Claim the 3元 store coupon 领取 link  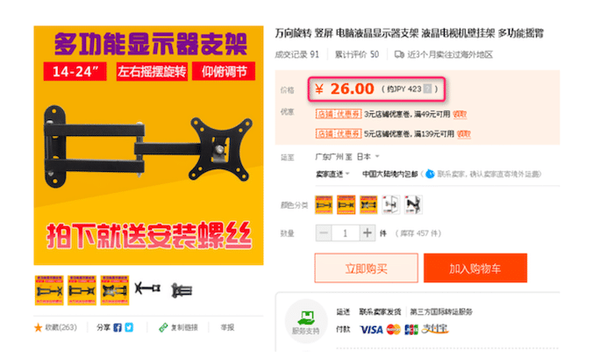[460, 114]
